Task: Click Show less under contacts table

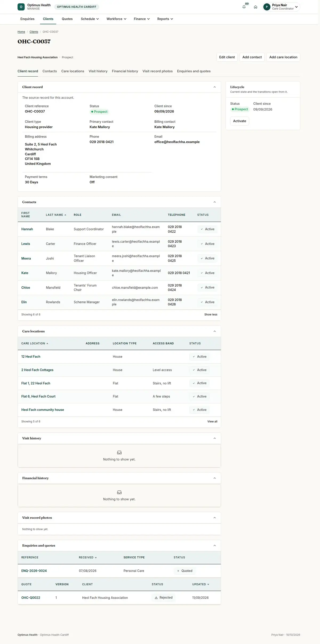Action: point(211,315)
